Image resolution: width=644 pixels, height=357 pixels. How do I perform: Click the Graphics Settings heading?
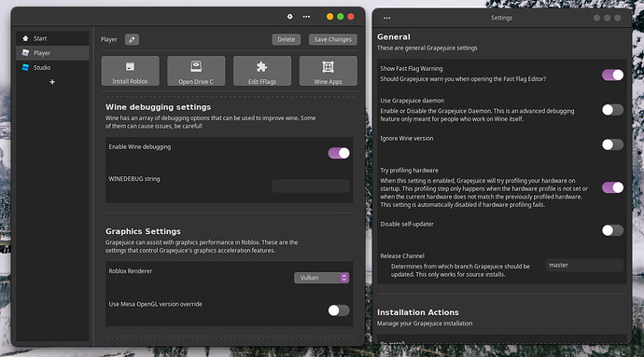143,231
